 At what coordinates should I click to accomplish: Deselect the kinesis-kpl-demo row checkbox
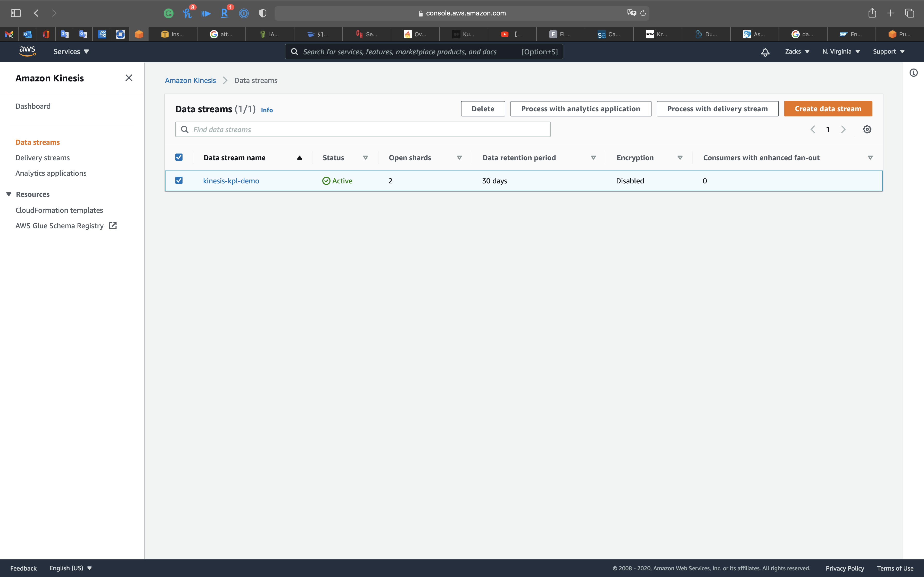(179, 180)
